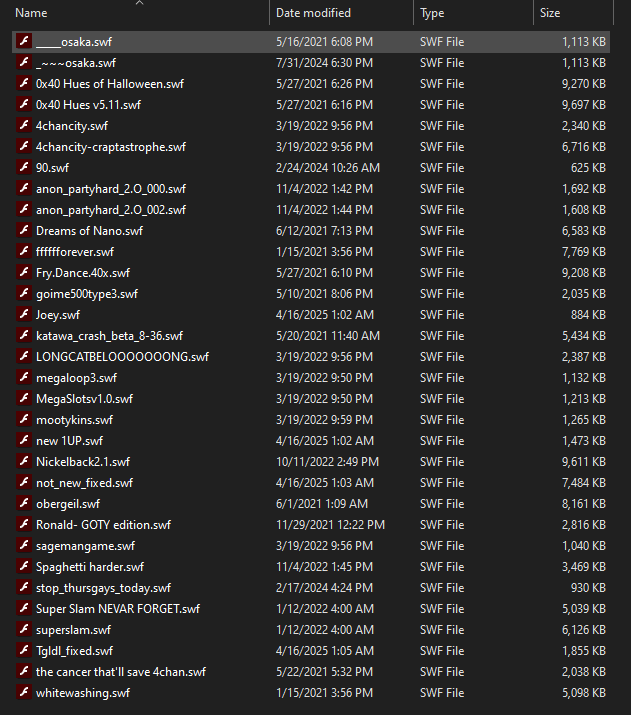Click the size value 6,126 KB

(x=584, y=630)
